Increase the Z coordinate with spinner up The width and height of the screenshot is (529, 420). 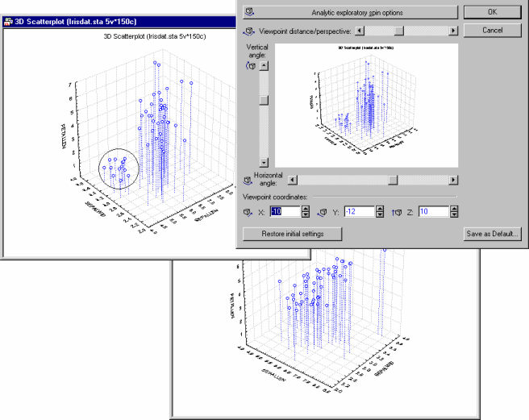click(x=455, y=209)
